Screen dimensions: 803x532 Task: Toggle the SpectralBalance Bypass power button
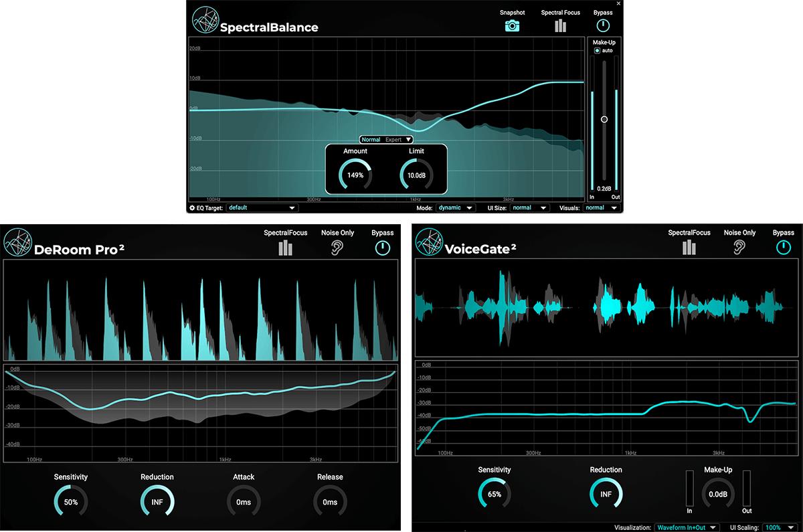click(604, 26)
